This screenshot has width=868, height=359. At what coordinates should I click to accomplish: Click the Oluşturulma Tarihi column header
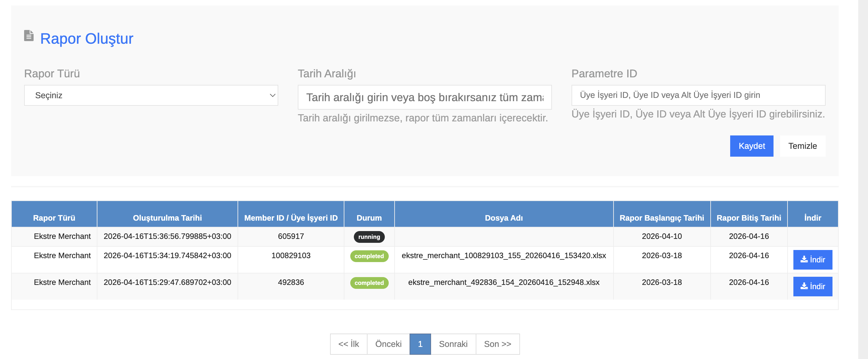[x=167, y=218]
